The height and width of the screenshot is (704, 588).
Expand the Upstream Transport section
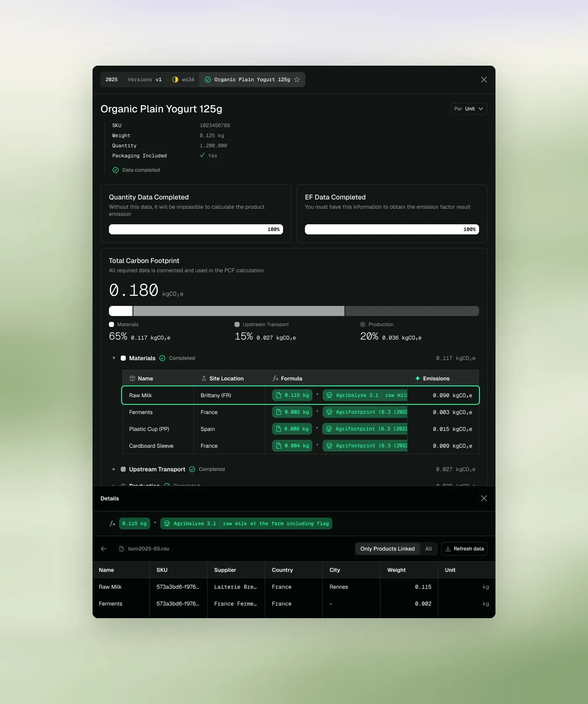(x=114, y=469)
